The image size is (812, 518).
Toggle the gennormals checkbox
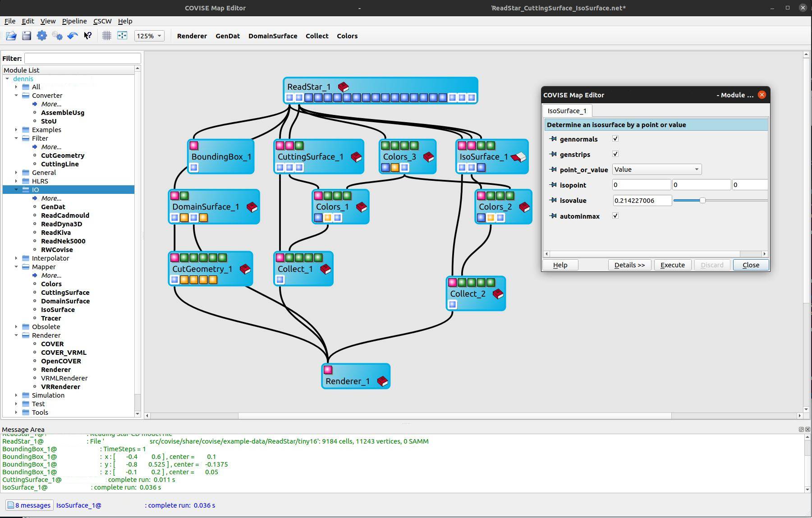click(x=615, y=138)
